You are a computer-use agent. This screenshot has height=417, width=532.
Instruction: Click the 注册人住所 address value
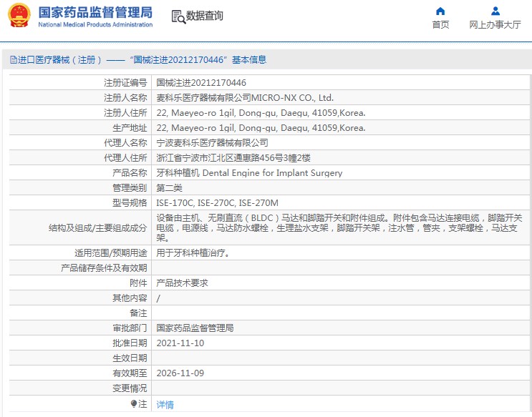click(261, 113)
